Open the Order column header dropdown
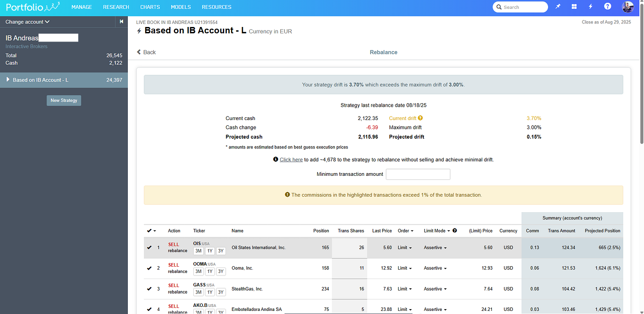This screenshot has height=314, width=644. 406,231
